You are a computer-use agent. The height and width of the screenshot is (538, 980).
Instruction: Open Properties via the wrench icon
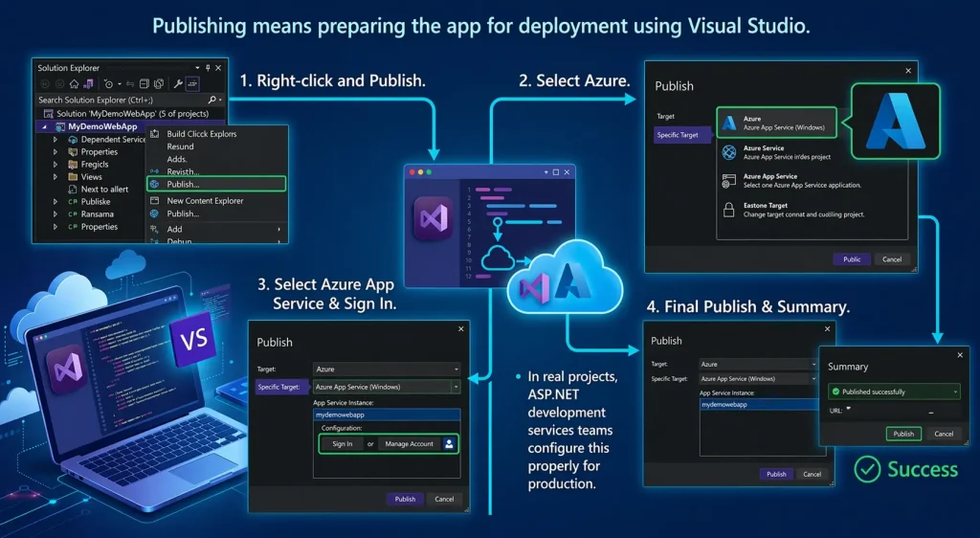pyautogui.click(x=177, y=83)
